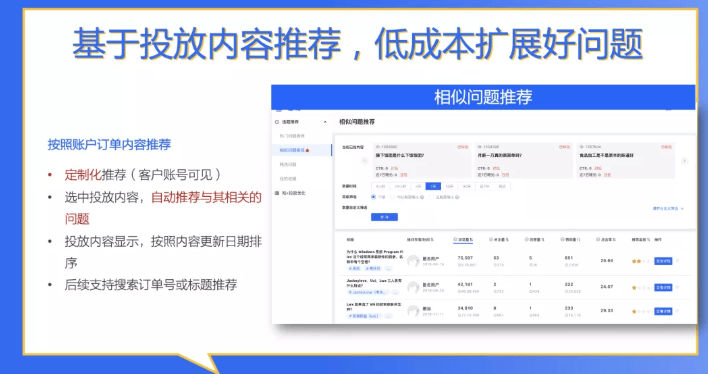Click blue action button in 75,507 row
This screenshot has width=708, height=374.
tap(663, 261)
